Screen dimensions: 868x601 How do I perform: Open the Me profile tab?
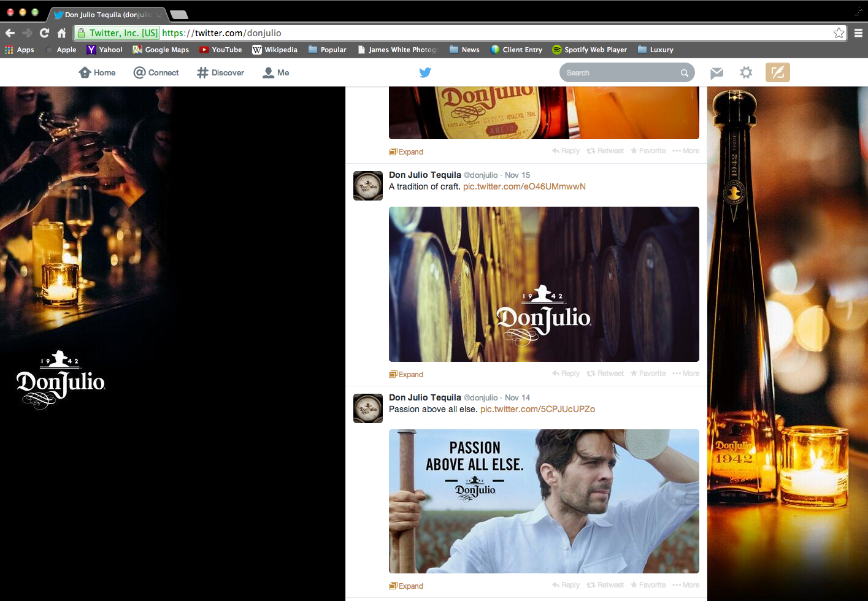click(276, 72)
